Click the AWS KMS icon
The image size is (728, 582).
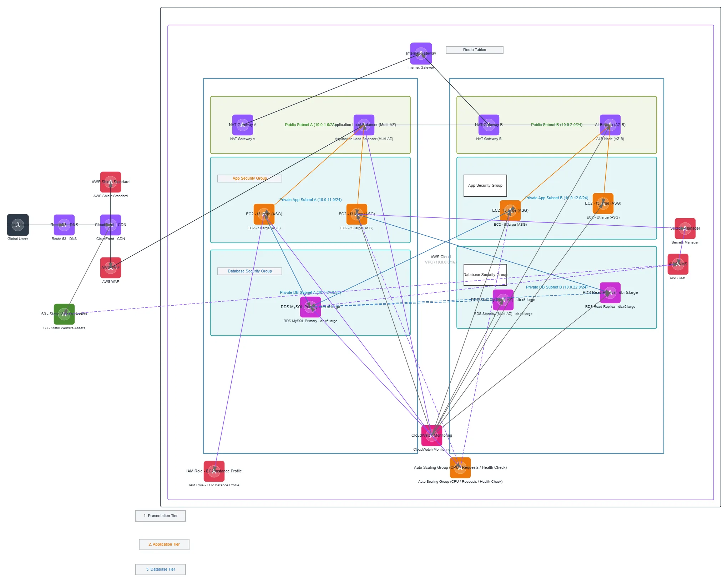point(678,264)
